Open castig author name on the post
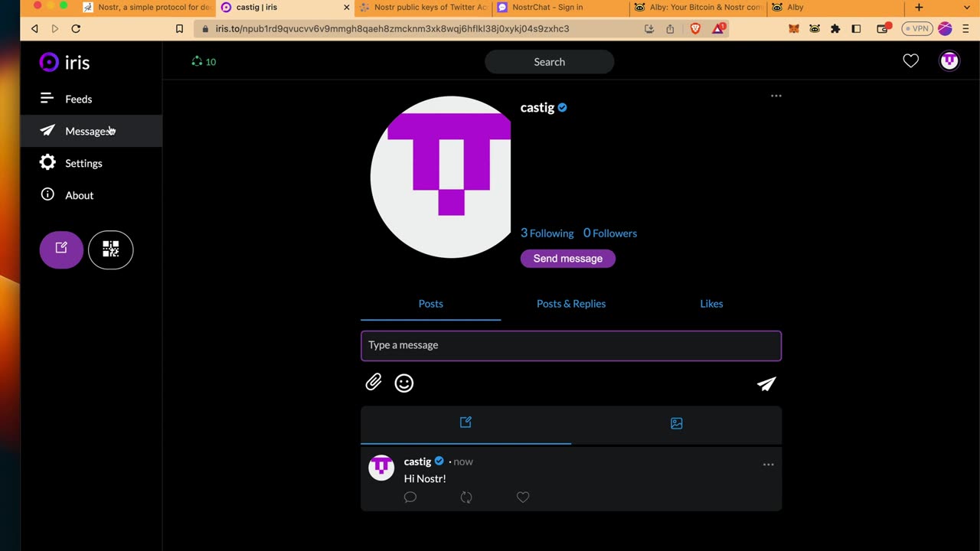Screen dimensions: 980x551 click(417, 461)
